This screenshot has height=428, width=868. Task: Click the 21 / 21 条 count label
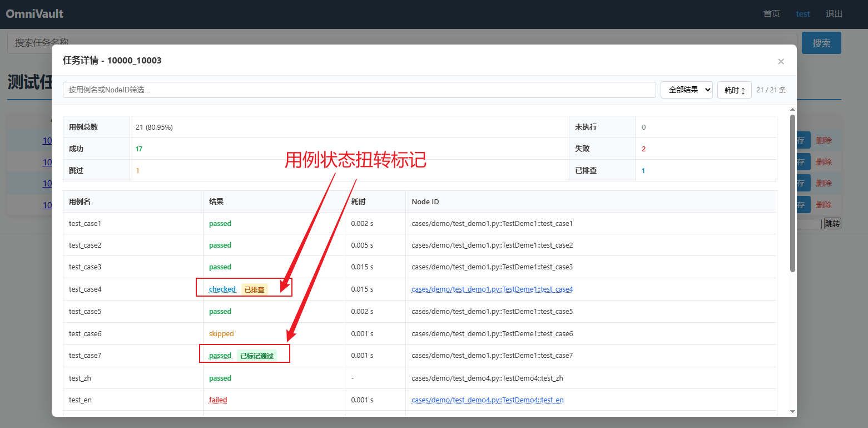(771, 90)
